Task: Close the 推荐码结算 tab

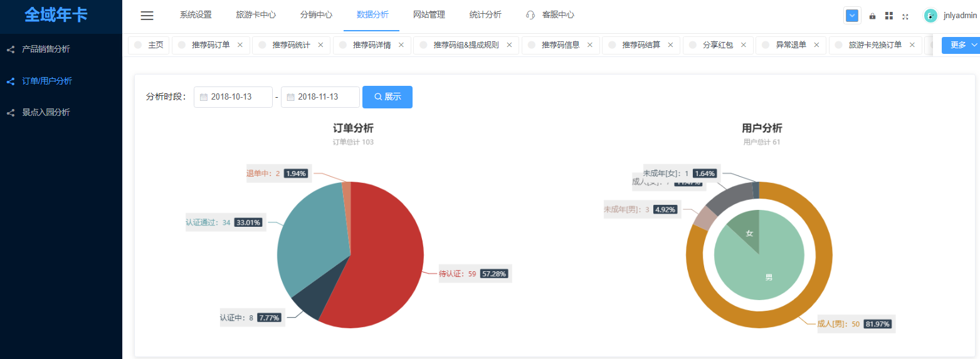Action: pyautogui.click(x=670, y=45)
